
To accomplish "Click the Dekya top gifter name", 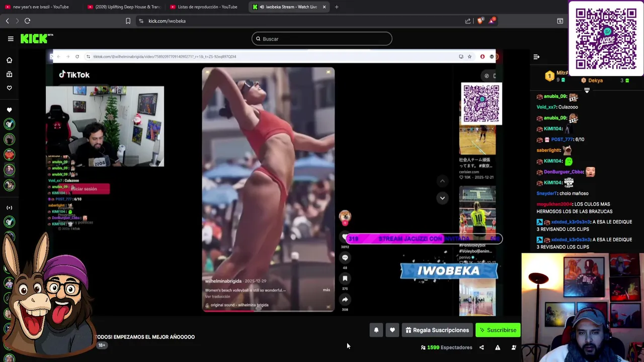I will click(595, 80).
